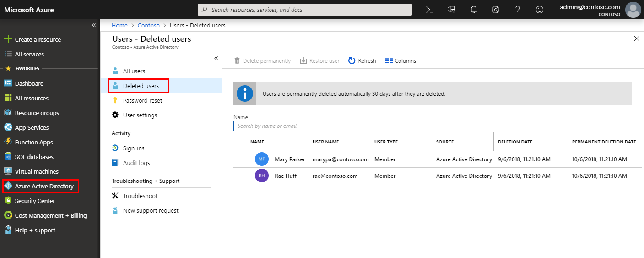The height and width of the screenshot is (258, 644).
Task: Refresh the deleted users list
Action: 362,60
